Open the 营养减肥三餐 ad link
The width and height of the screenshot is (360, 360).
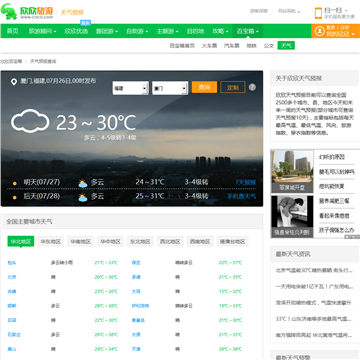pos(334,201)
